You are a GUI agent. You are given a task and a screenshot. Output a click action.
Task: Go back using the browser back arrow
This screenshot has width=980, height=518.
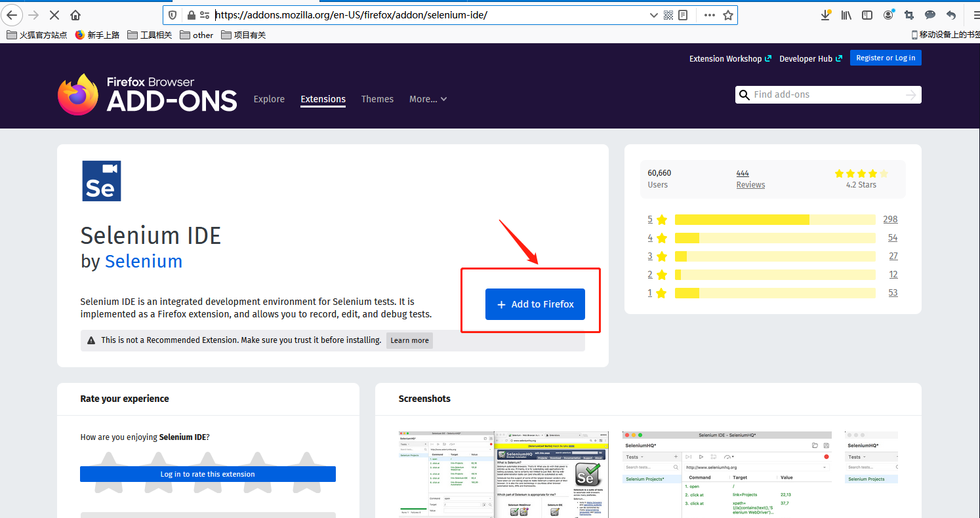(12, 14)
